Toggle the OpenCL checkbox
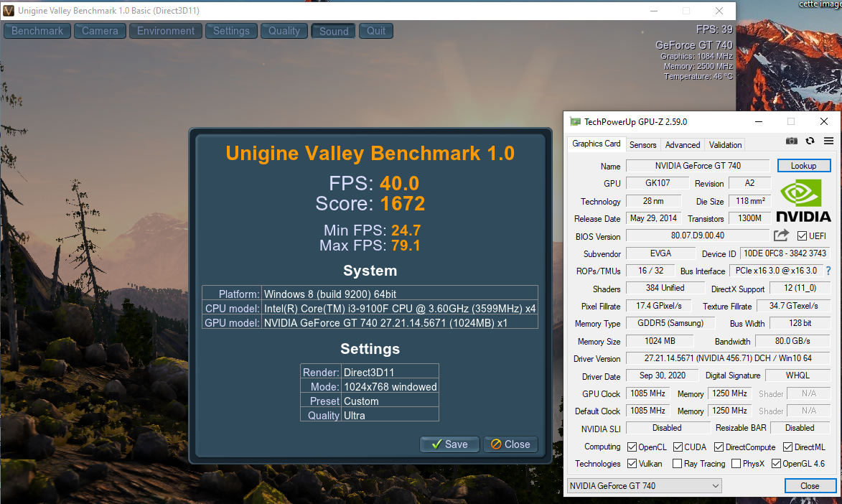Image resolution: width=842 pixels, height=504 pixels. pyautogui.click(x=632, y=447)
